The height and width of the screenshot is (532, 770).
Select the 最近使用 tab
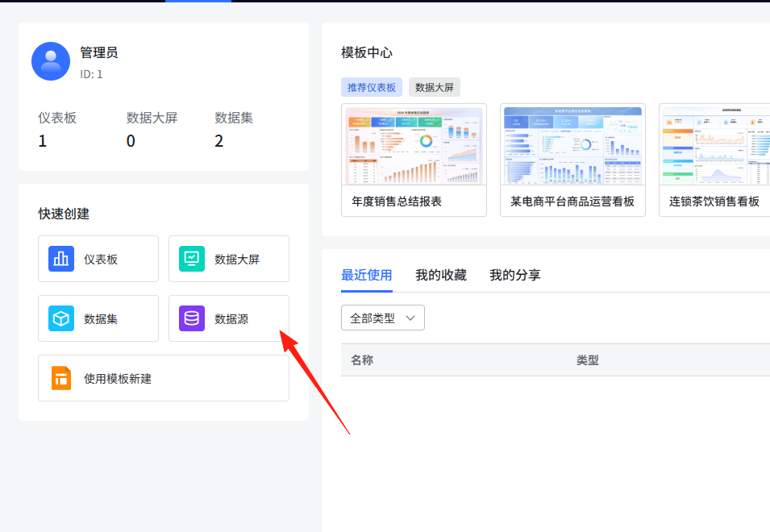point(366,276)
